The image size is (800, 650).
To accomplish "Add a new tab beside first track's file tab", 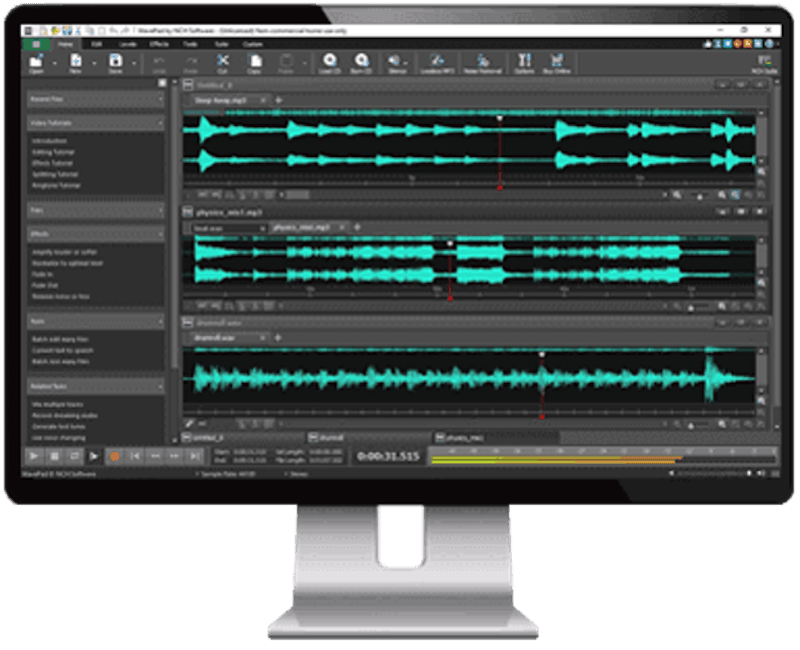I will click(x=279, y=101).
